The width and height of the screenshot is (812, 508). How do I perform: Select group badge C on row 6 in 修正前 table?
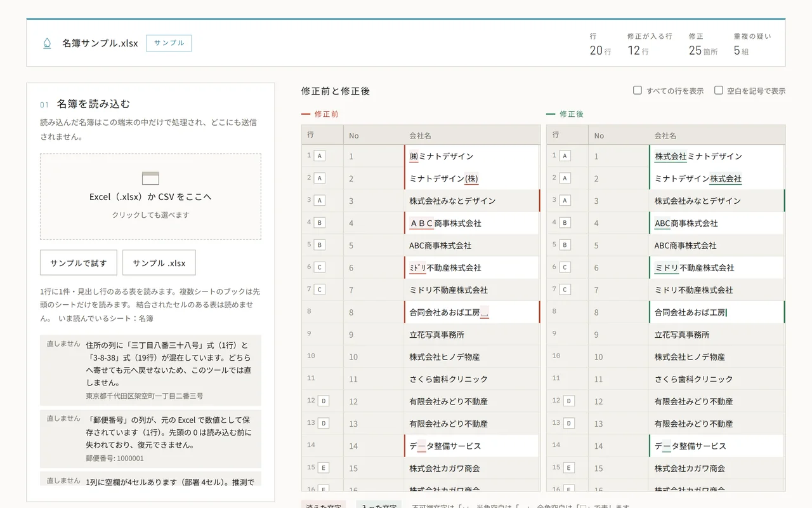tap(319, 267)
